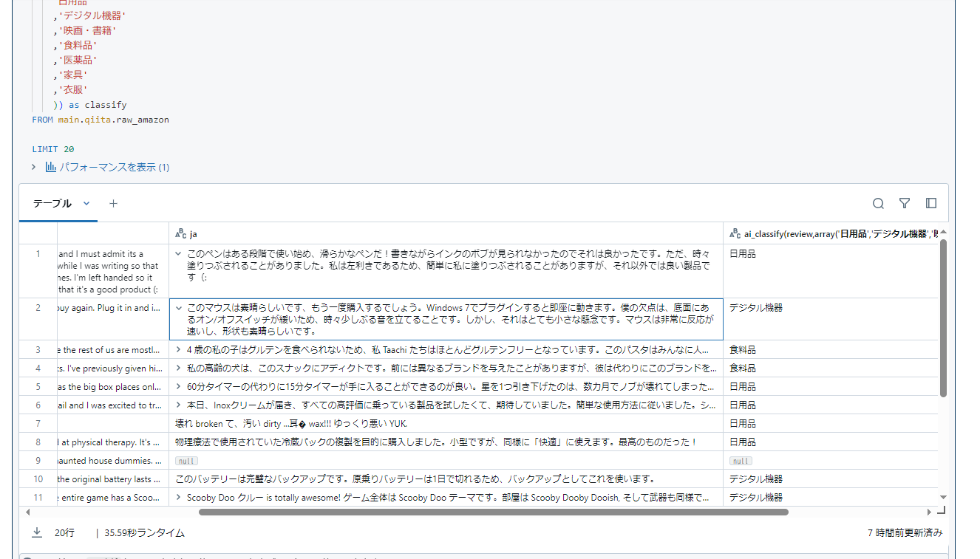Click review cell 'the original battery lasts'
This screenshot has width=980, height=559.
112,479
